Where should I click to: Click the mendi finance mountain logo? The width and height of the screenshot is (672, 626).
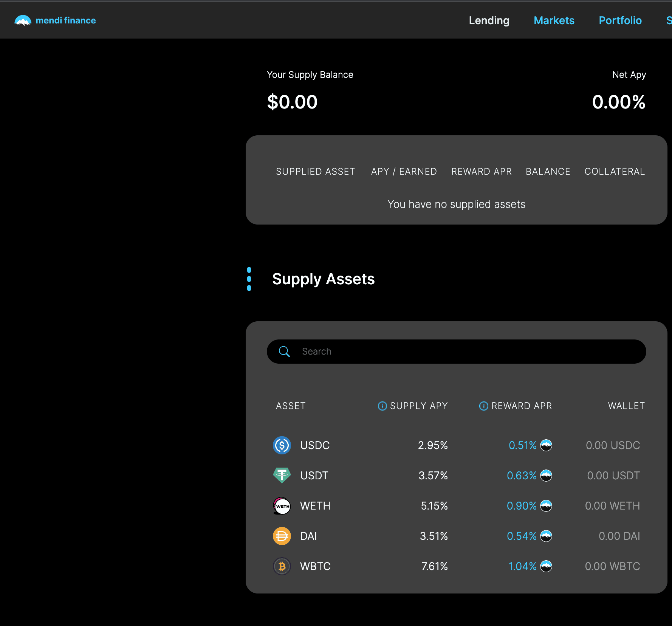tap(23, 20)
